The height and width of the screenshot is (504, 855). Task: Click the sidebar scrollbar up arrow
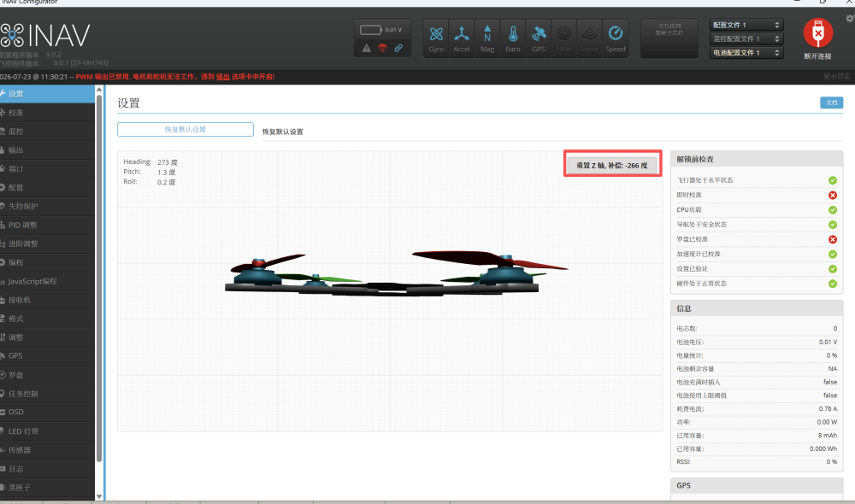tap(99, 90)
